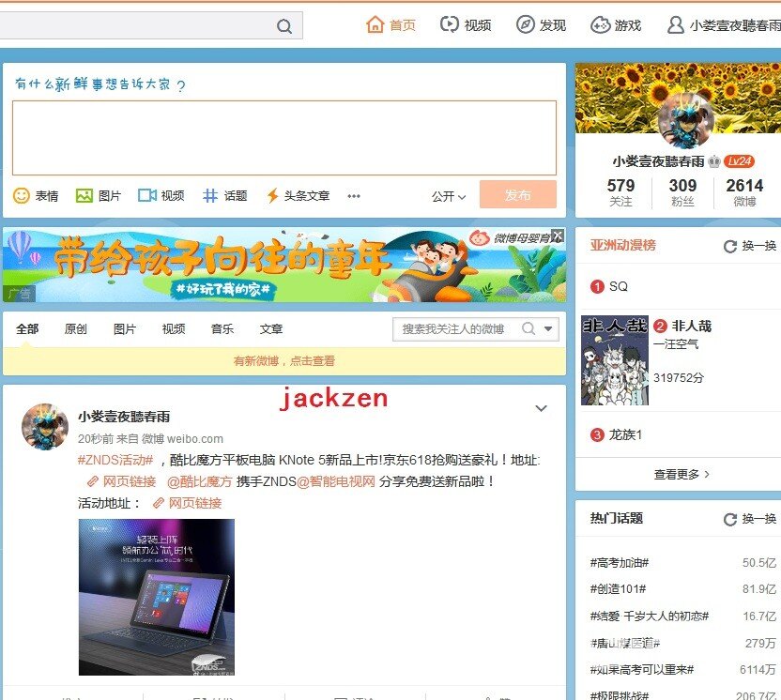Click the Lv24 level badge
This screenshot has height=700, width=781.
click(x=739, y=161)
